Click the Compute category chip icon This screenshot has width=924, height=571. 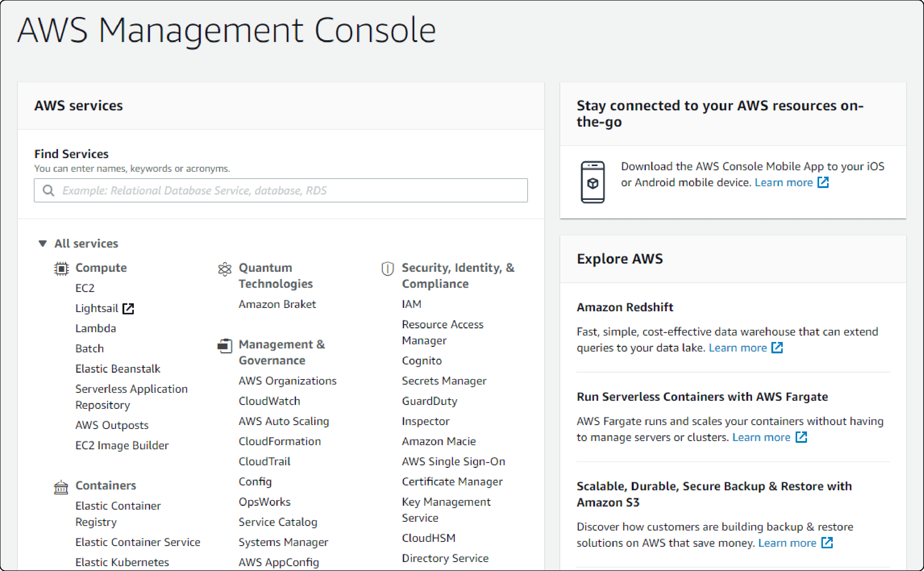point(61,268)
